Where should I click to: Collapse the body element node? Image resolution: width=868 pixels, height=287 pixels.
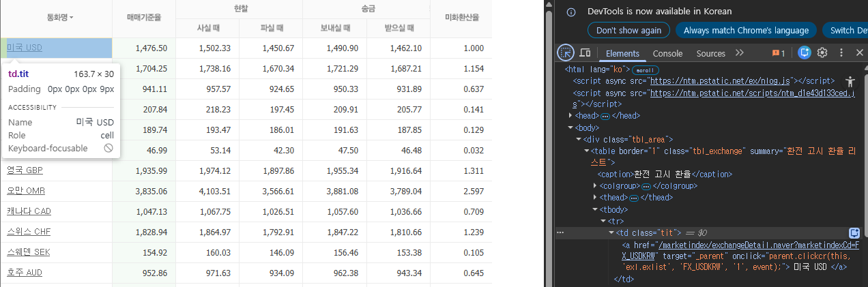click(570, 127)
